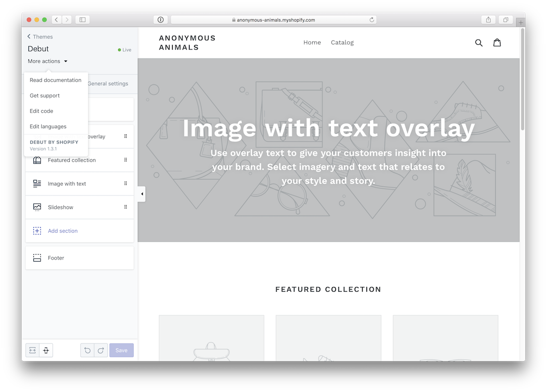Grab the Featured collection drag handle
Image resolution: width=547 pixels, height=392 pixels.
(x=125, y=160)
